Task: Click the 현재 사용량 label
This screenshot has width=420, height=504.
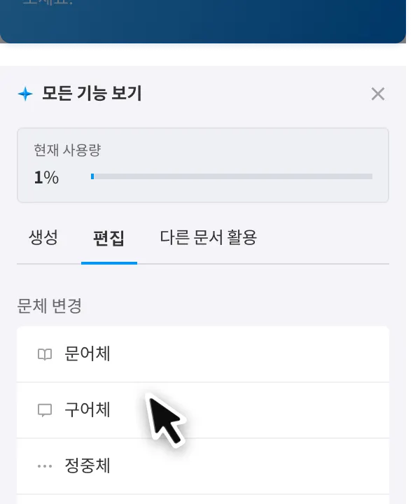Action: [67, 150]
